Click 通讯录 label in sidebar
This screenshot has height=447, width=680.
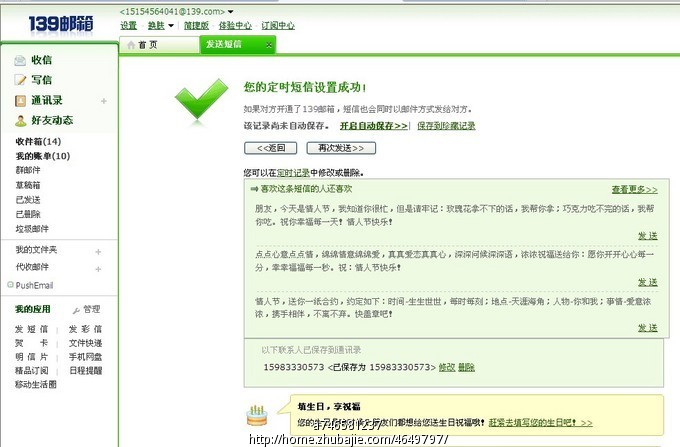tap(47, 101)
